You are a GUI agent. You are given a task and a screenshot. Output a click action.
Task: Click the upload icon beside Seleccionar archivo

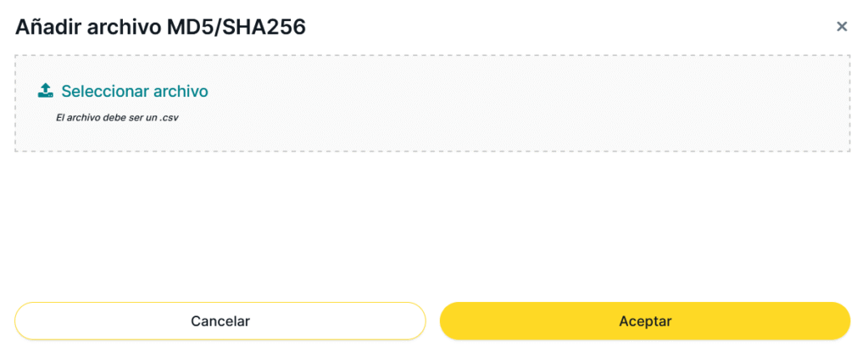[46, 90]
